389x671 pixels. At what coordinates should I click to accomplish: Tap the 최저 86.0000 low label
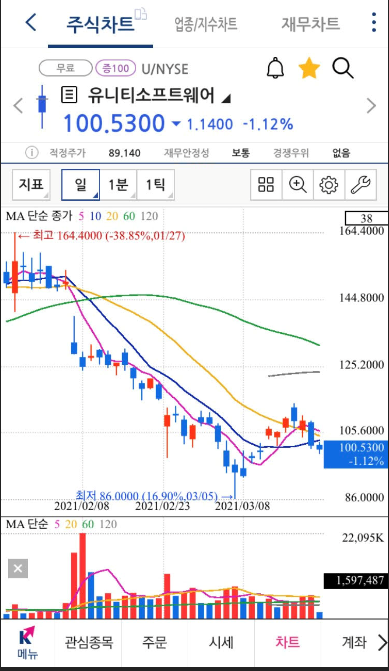pos(155,496)
